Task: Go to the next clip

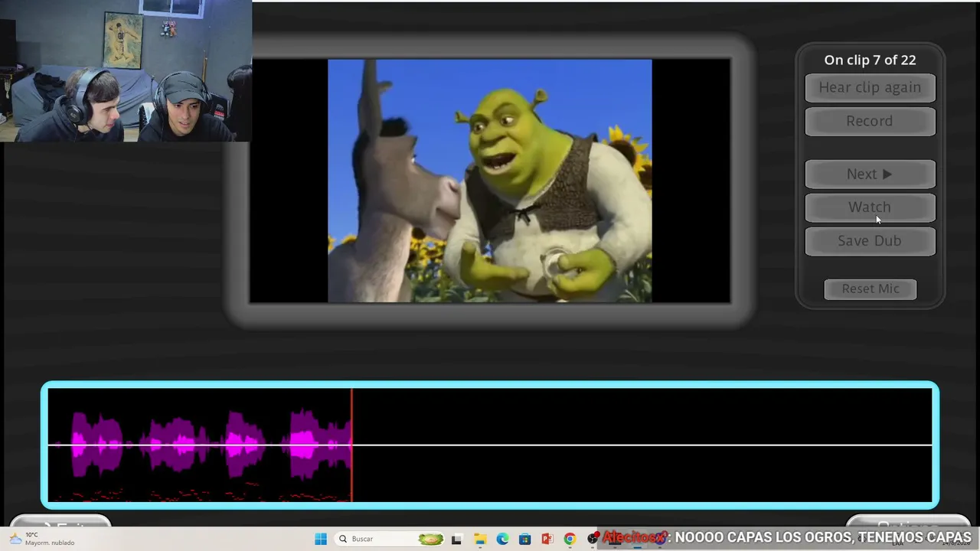Action: click(x=870, y=174)
